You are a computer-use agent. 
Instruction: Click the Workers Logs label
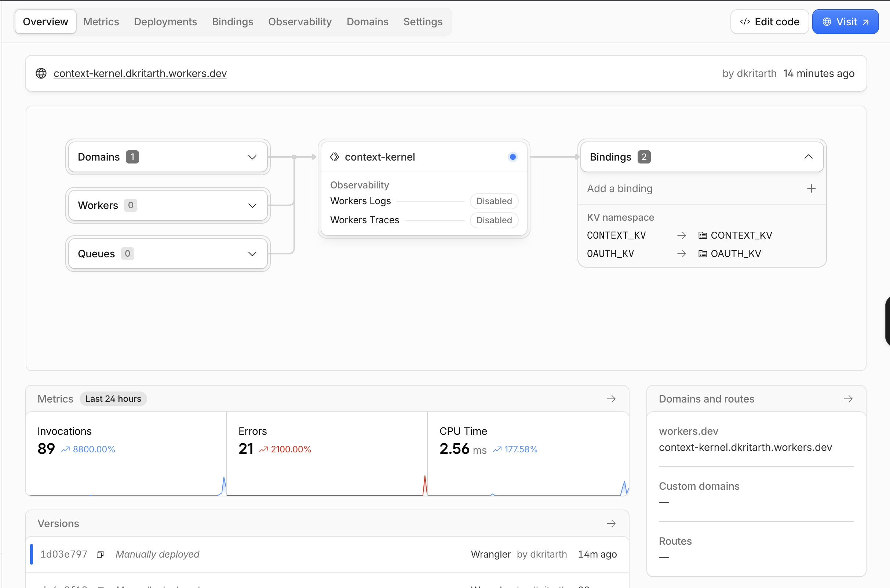click(x=361, y=201)
